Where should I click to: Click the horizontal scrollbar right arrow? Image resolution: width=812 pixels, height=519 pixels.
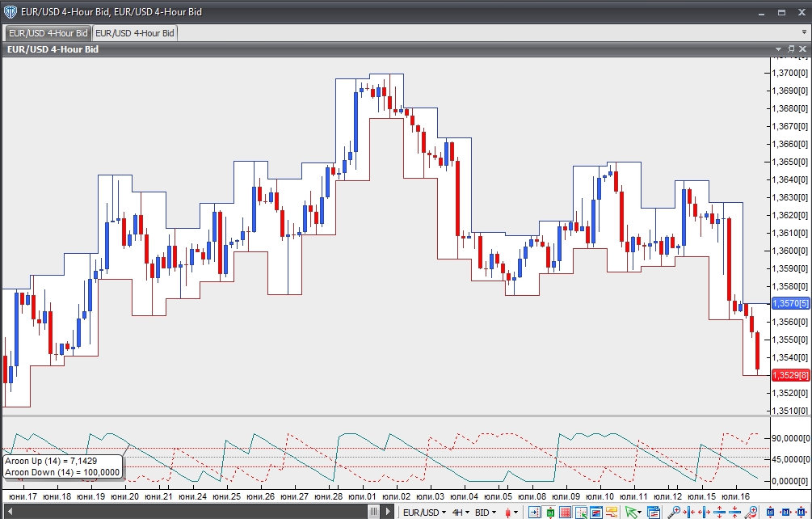388,512
